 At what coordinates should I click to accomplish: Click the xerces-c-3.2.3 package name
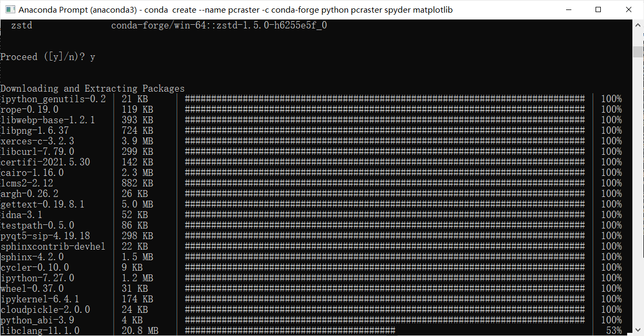click(x=37, y=141)
